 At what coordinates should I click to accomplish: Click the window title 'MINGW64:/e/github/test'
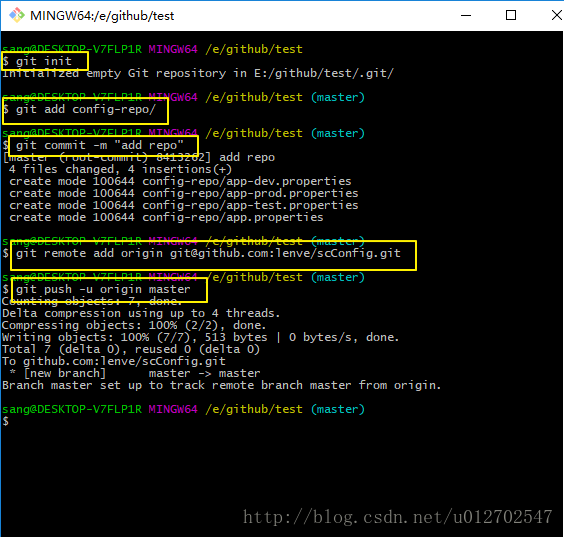(x=102, y=16)
